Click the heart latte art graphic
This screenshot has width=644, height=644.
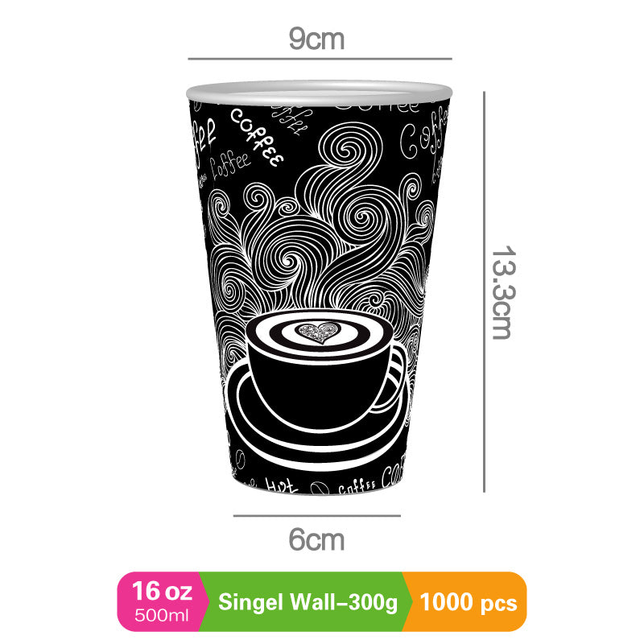(319, 332)
